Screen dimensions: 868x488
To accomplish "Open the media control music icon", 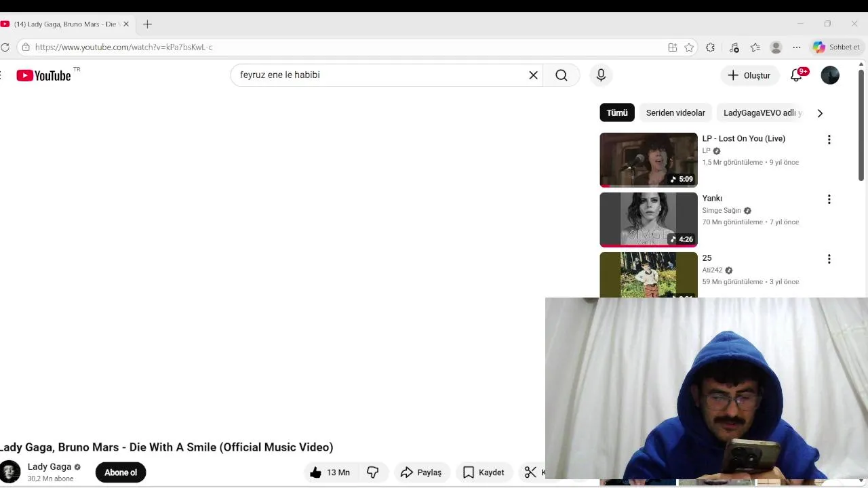I will pyautogui.click(x=734, y=47).
